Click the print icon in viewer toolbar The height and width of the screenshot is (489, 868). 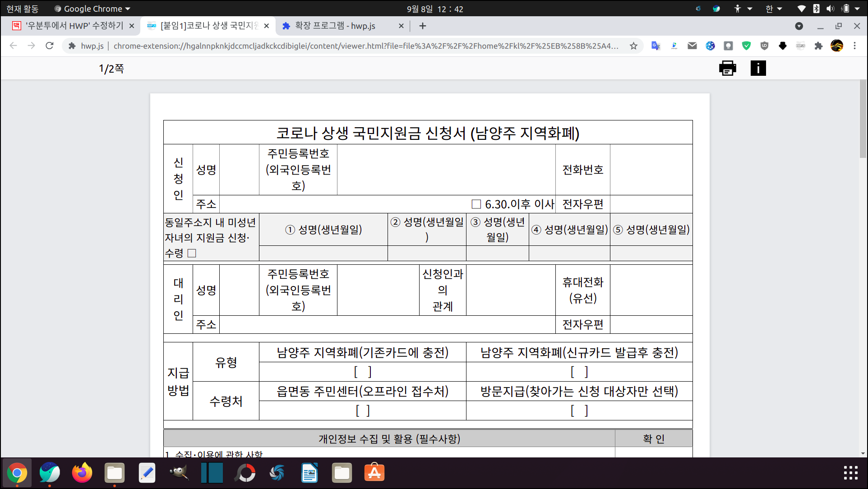(727, 68)
